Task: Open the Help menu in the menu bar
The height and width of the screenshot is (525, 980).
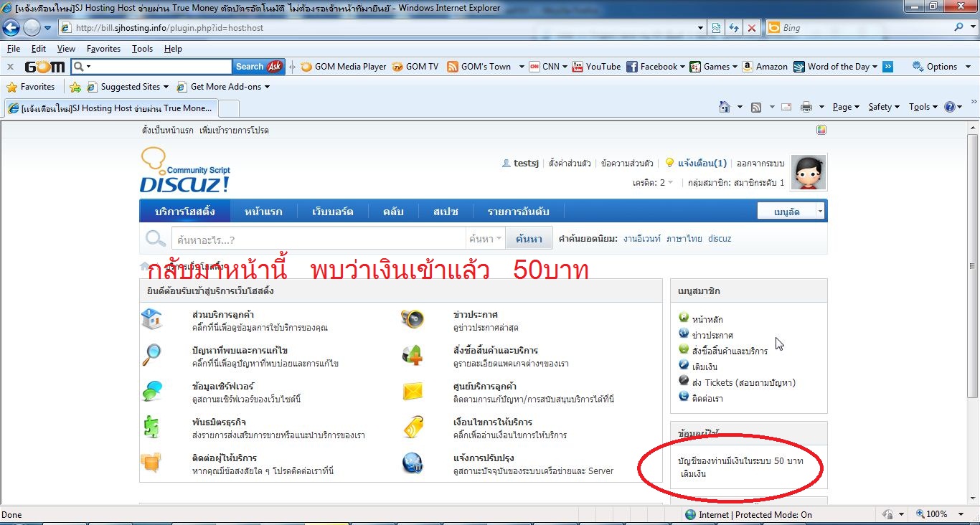Action: [x=173, y=49]
